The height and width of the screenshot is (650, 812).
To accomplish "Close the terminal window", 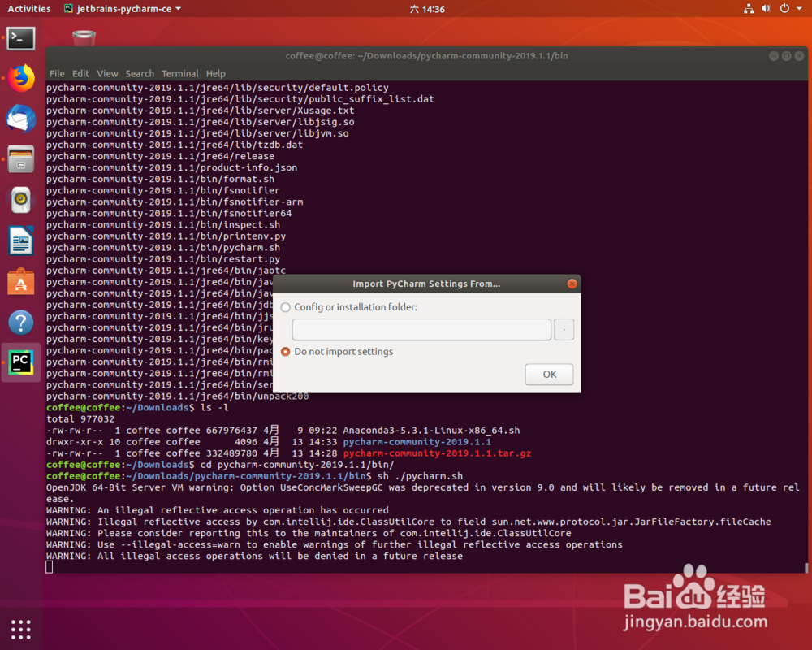I will pyautogui.click(x=799, y=56).
